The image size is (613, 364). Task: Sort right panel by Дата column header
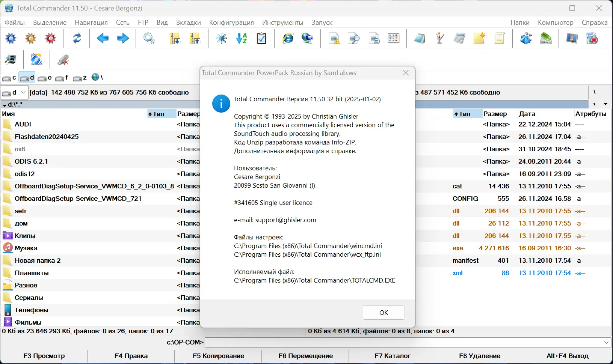point(546,114)
